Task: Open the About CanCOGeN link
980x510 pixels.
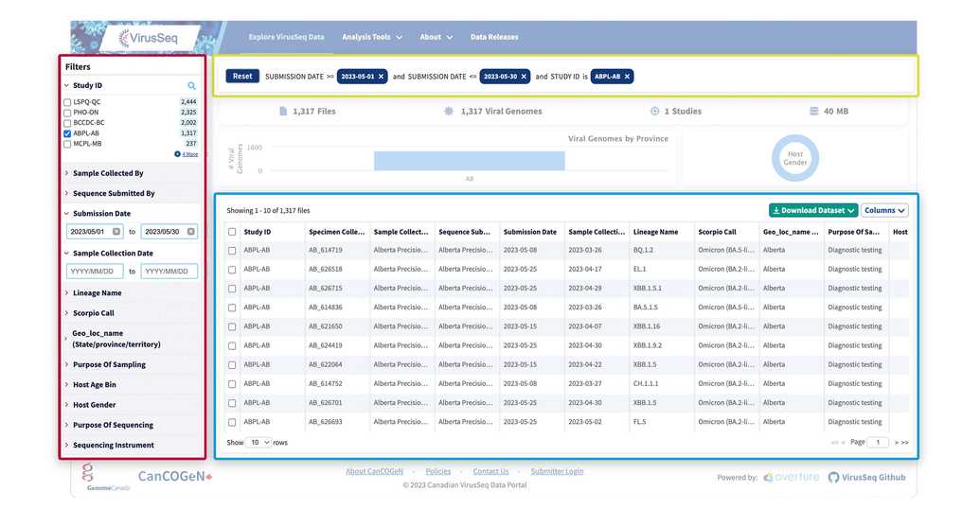Action: [374, 471]
